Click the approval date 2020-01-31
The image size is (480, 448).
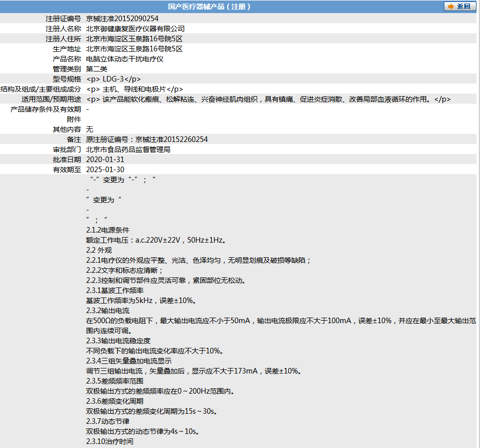point(105,160)
